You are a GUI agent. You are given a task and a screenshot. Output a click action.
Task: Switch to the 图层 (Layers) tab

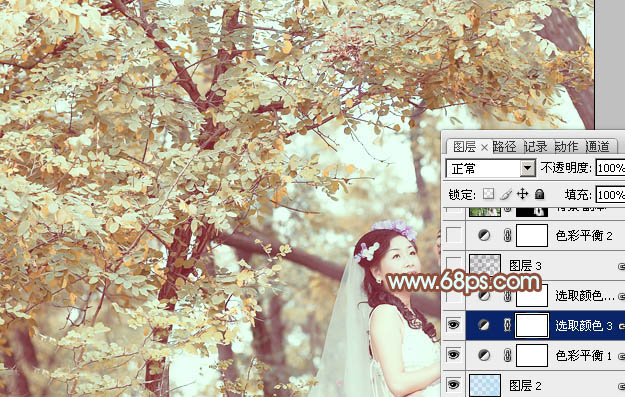point(464,147)
